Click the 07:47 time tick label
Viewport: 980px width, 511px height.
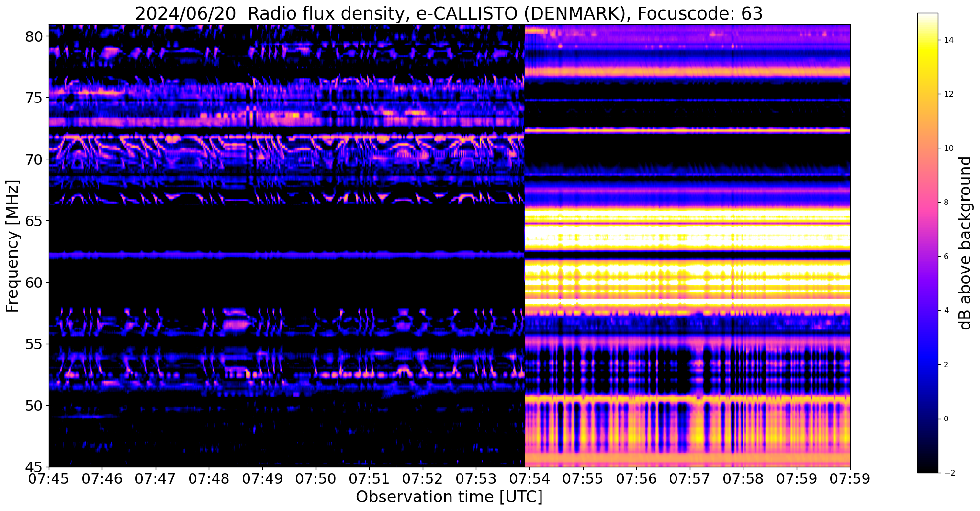click(x=156, y=479)
